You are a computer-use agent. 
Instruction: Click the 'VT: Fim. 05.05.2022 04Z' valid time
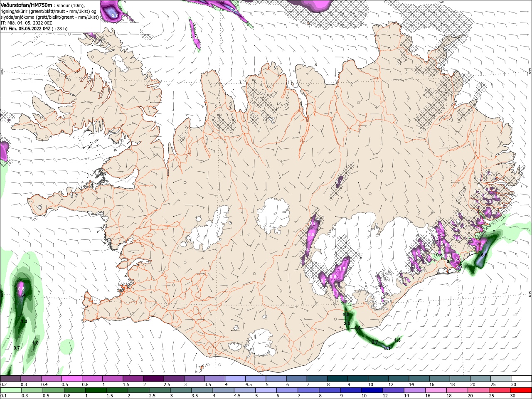pyautogui.click(x=25, y=29)
